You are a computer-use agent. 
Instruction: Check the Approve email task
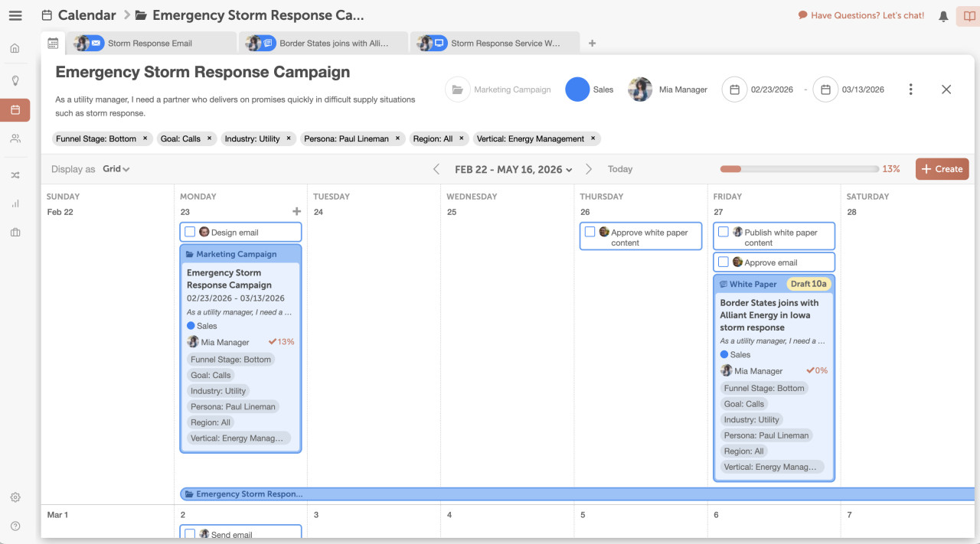(724, 262)
